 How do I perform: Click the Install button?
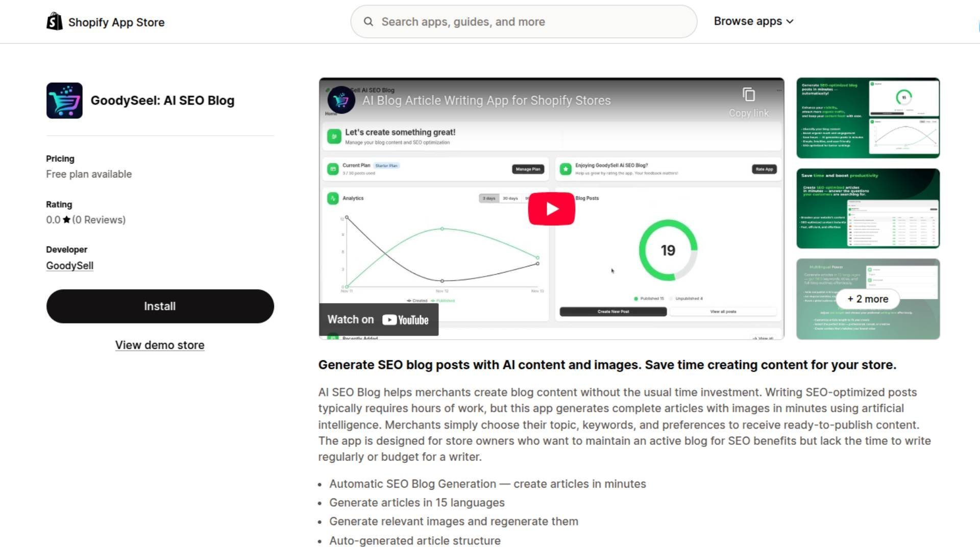160,306
